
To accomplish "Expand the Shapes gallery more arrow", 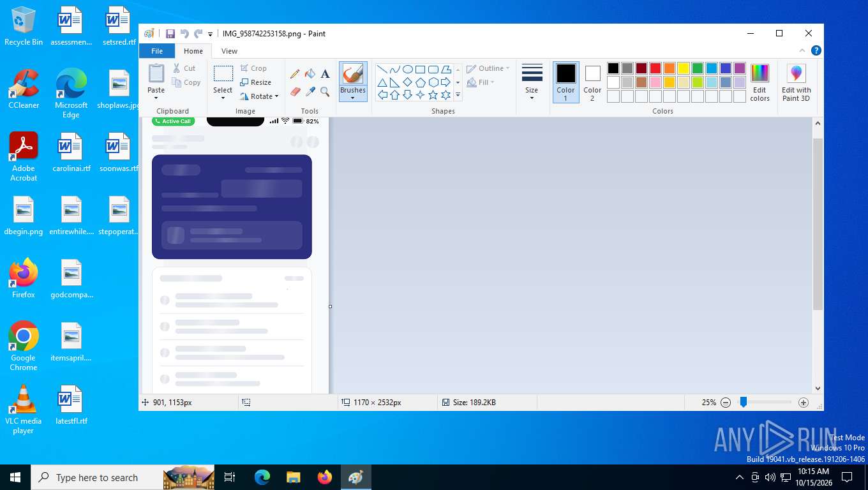I will (x=458, y=95).
